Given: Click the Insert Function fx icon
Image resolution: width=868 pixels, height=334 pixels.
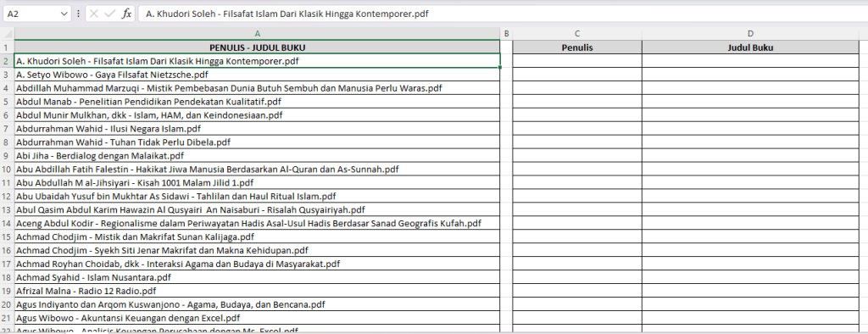Looking at the screenshot, I should click(x=127, y=14).
